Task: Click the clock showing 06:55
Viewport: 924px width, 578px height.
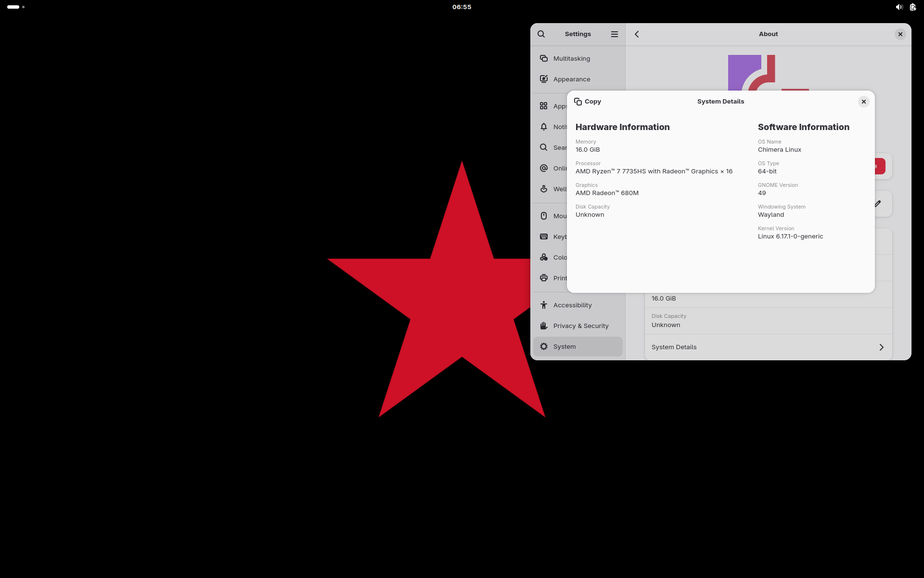Action: tap(462, 7)
